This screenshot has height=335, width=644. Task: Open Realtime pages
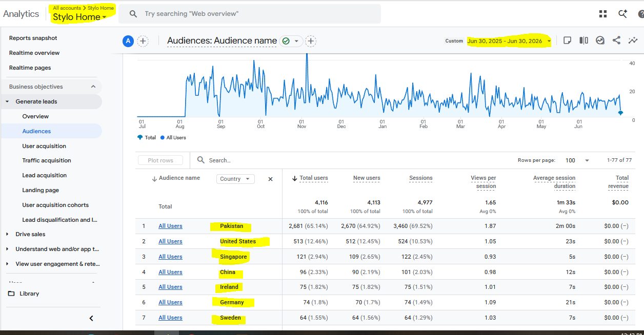(30, 68)
